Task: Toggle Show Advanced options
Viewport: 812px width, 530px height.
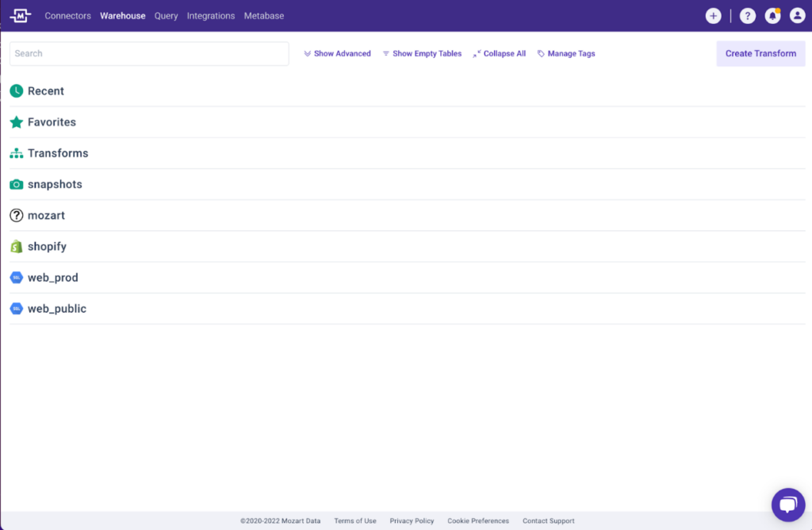Action: [337, 53]
